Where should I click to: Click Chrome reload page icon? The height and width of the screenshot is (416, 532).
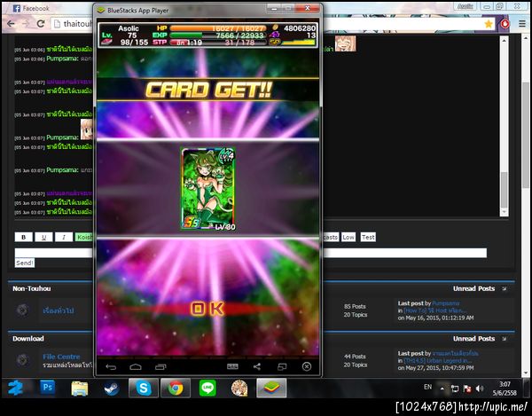tap(41, 24)
